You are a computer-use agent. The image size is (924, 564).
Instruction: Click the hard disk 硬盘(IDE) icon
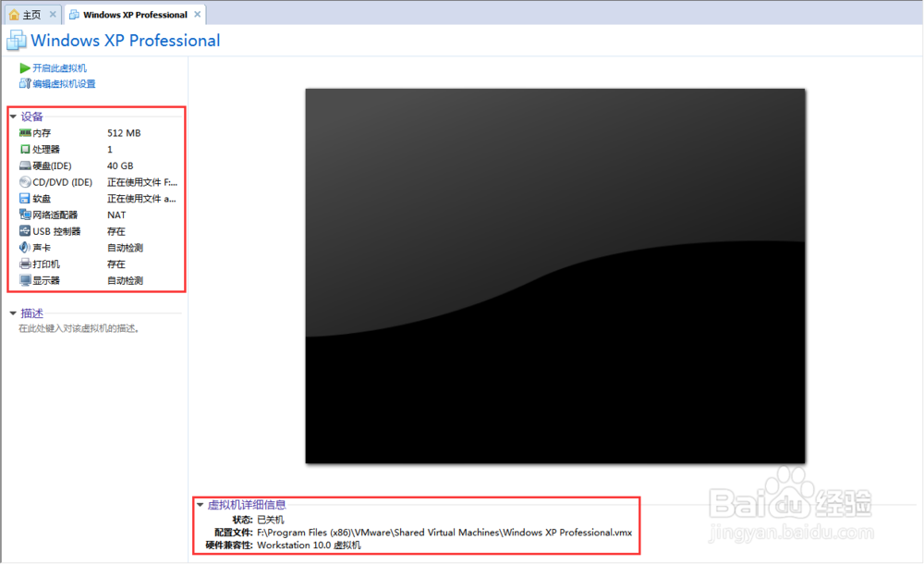tap(25, 166)
